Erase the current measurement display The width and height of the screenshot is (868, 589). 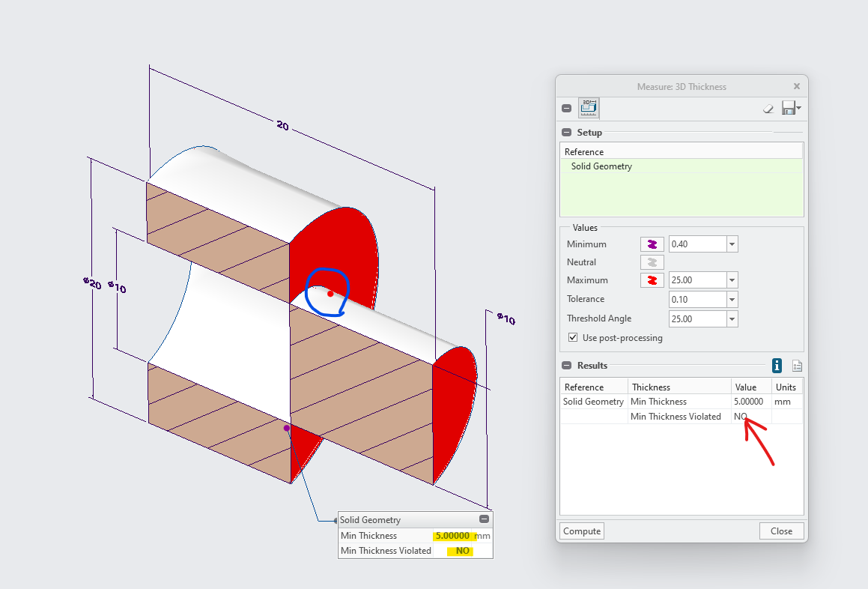[x=768, y=109]
